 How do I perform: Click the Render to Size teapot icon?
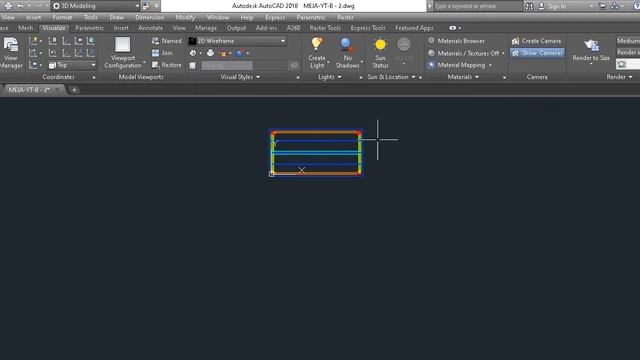click(591, 45)
